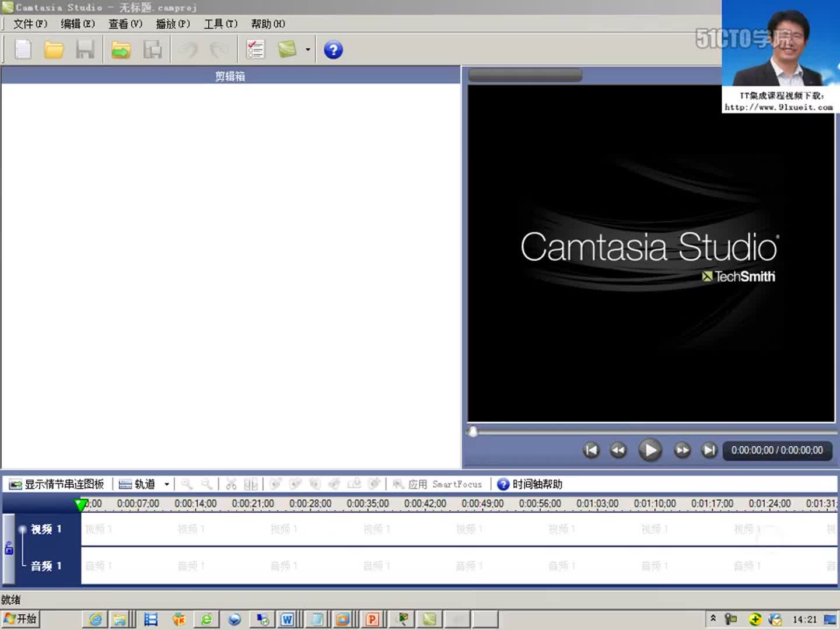This screenshot has width=840, height=630.
Task: Open the Windows 开始 start menu
Action: (20, 619)
